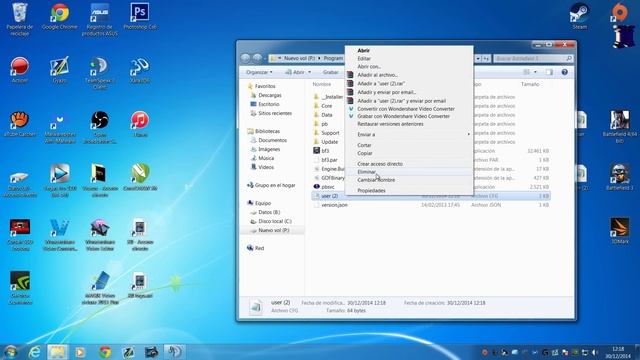Select the GeForce Experience desktop shortcut

click(20, 287)
